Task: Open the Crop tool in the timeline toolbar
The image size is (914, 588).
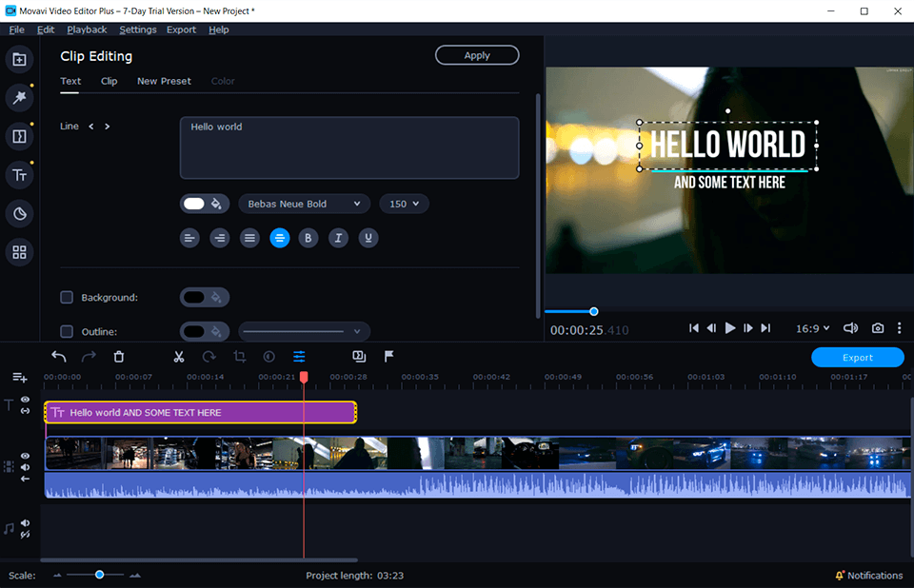Action: (x=239, y=356)
